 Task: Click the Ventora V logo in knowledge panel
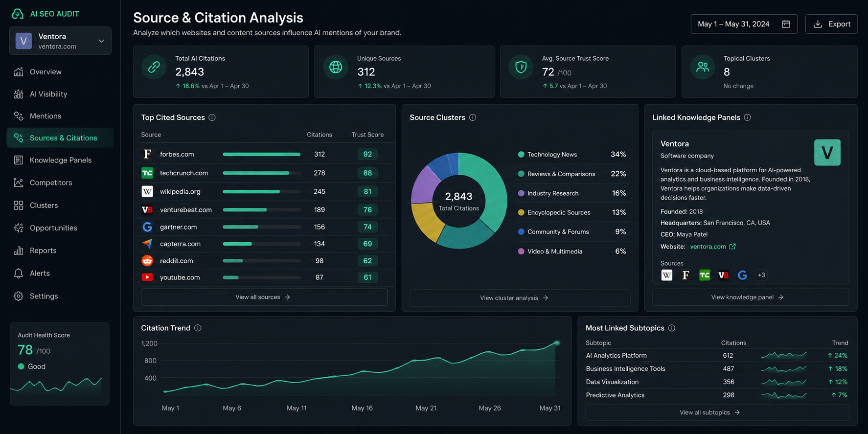tap(827, 153)
